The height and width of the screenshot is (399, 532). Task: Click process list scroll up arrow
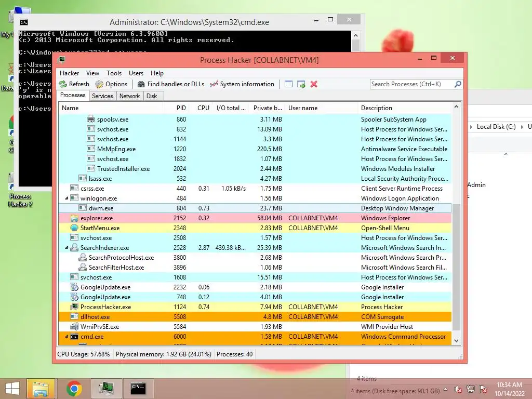pos(456,107)
